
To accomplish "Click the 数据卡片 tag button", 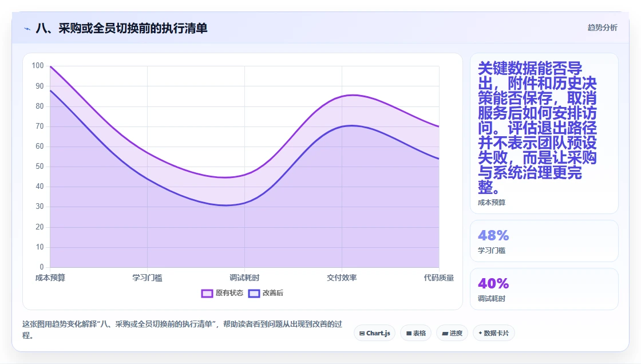I will 493,333.
